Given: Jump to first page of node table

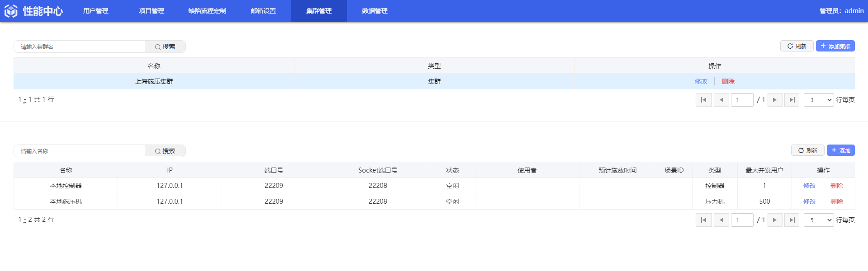Looking at the screenshot, I should tap(703, 220).
